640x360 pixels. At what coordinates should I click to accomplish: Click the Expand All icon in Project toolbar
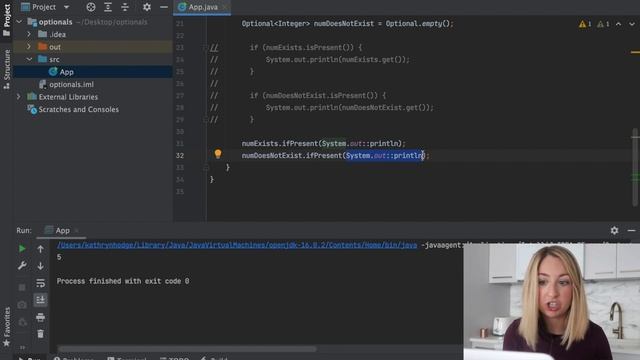point(108,7)
